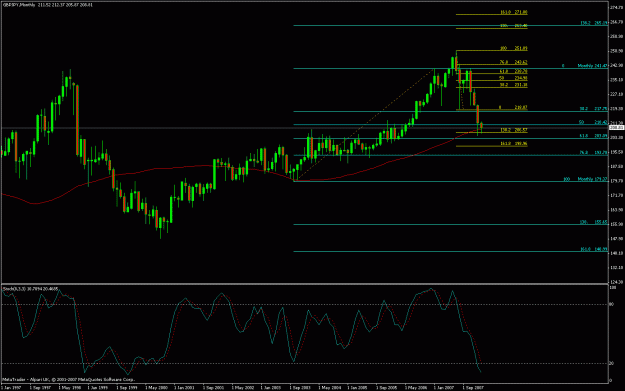The height and width of the screenshot is (391, 625).
Task: Click the last candlestick on the price chart
Action: click(x=482, y=126)
